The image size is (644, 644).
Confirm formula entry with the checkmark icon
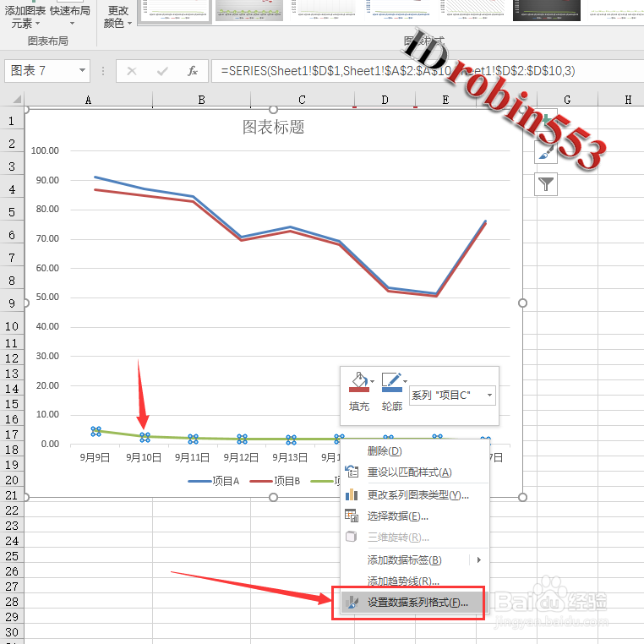(x=162, y=71)
